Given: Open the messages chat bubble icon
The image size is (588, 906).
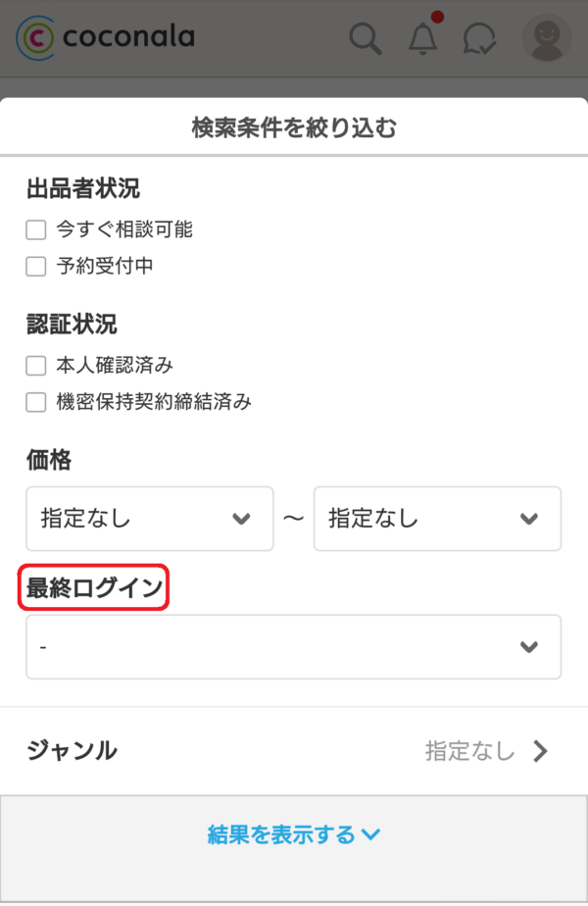Looking at the screenshot, I should click(479, 39).
